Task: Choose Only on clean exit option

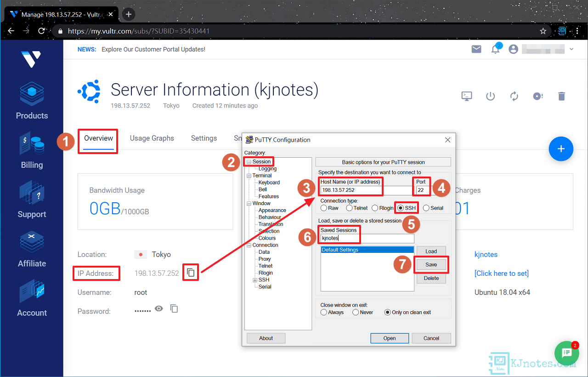Action: [387, 312]
